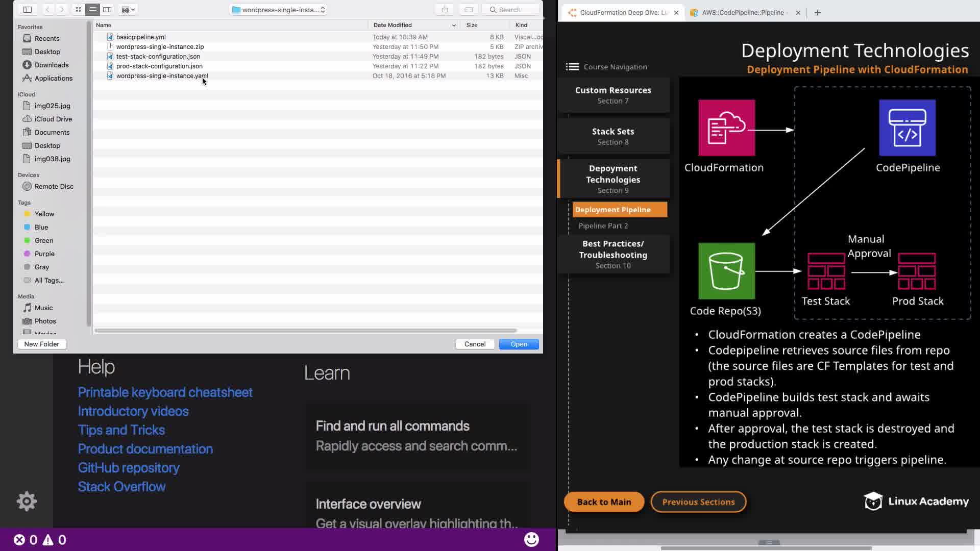This screenshot has width=980, height=551.
Task: Click the Search field in dialog
Action: coord(513,10)
